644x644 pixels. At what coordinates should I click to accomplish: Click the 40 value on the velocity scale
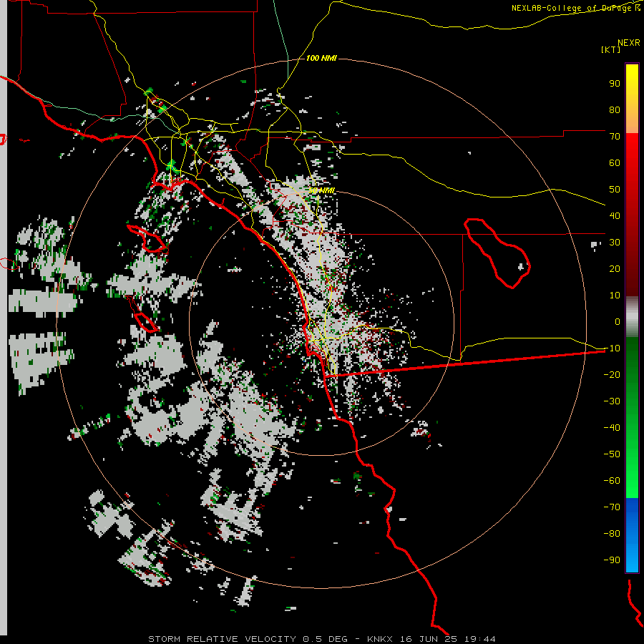pos(615,215)
